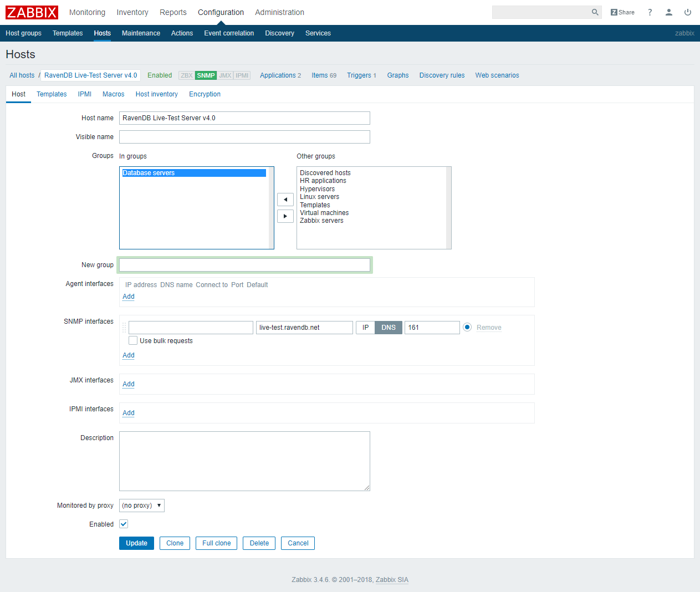This screenshot has height=592, width=700.
Task: Open the help question mark icon
Action: (650, 12)
